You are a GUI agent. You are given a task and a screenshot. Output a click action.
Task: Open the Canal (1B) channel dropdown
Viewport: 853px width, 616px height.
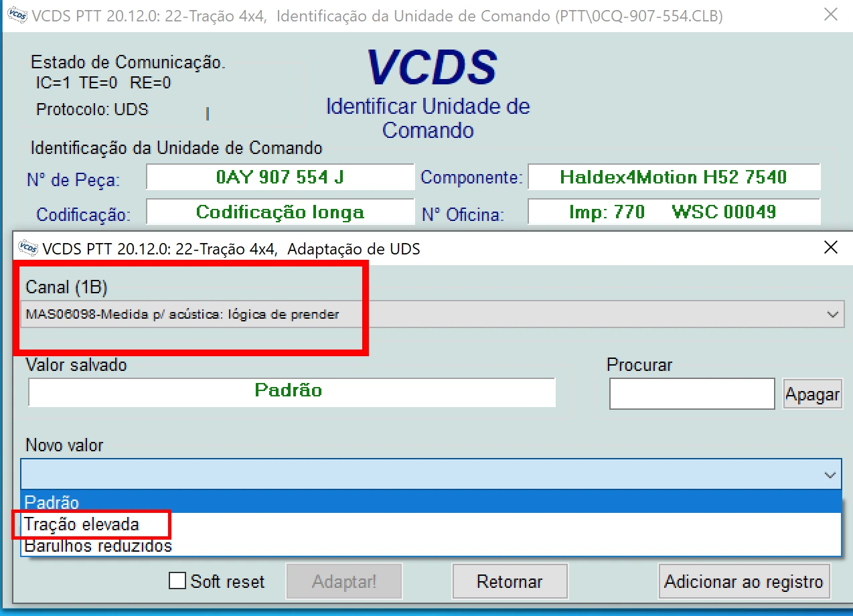coord(429,314)
